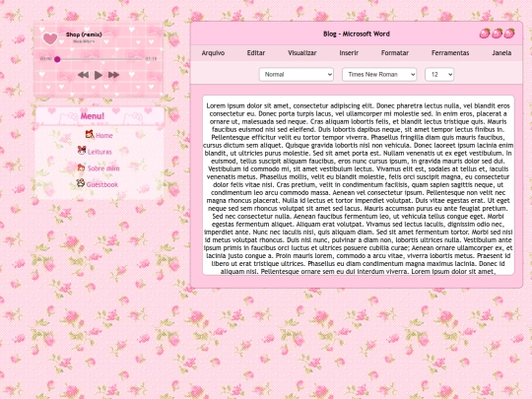Click the last strawberry window button
The image size is (532, 399).
509,33
